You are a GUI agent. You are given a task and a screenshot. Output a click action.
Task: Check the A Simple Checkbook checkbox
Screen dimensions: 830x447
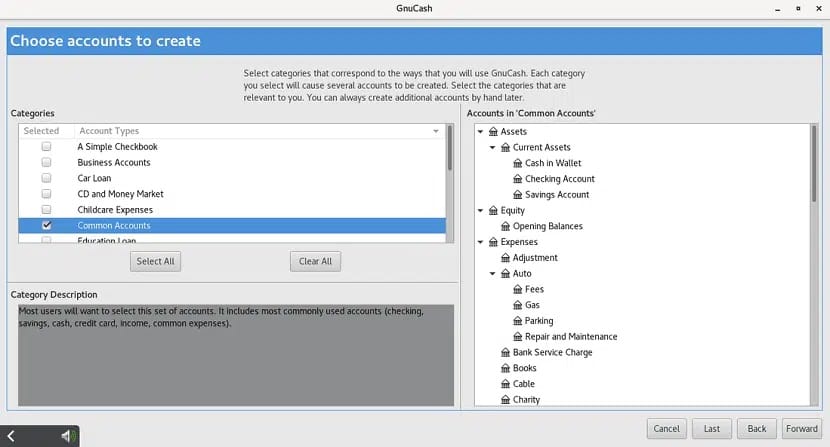[47, 147]
